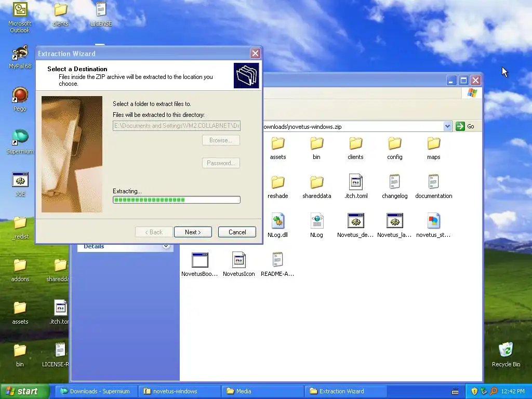Viewport: 532px width, 399px height.
Task: Select the reshade folder in zip window
Action: coord(277,187)
